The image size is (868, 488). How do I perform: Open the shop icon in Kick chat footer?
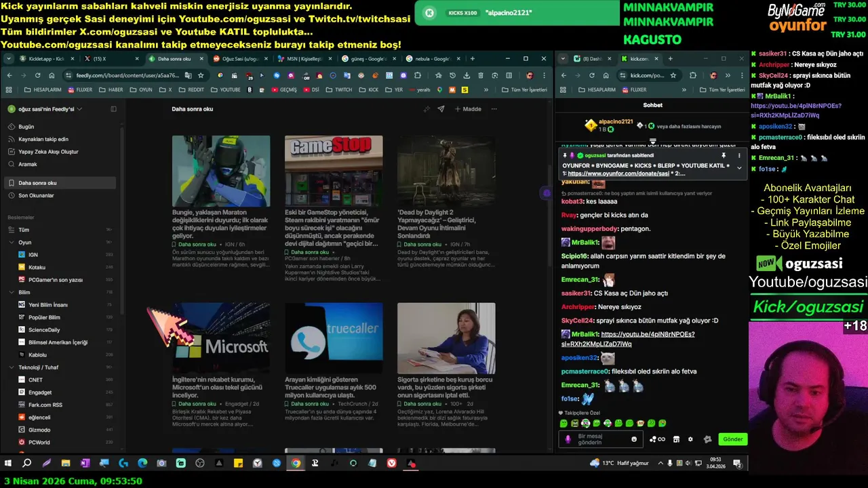click(676, 439)
